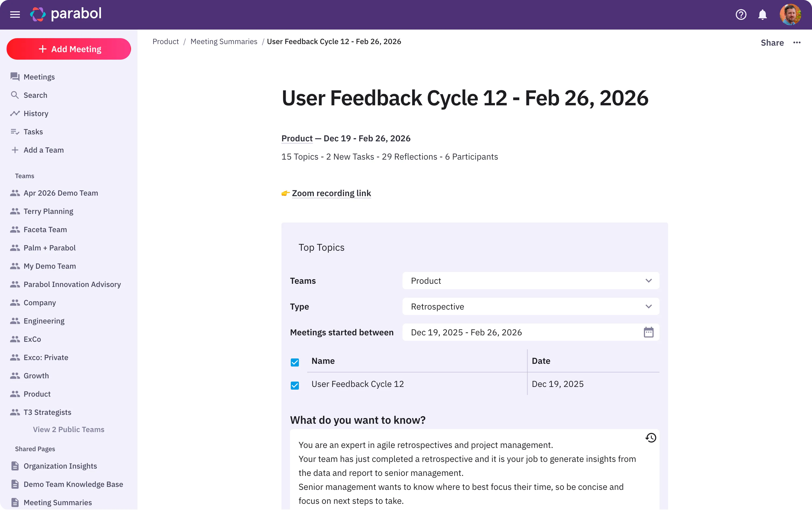Open the help question mark icon
This screenshot has width=812, height=510.
point(741,15)
